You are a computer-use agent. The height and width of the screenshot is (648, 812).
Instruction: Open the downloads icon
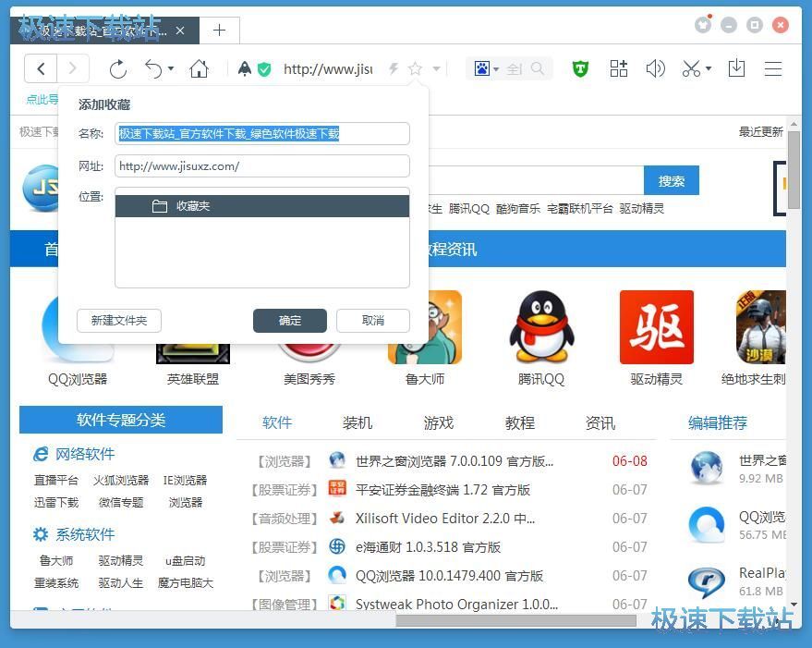click(x=736, y=68)
